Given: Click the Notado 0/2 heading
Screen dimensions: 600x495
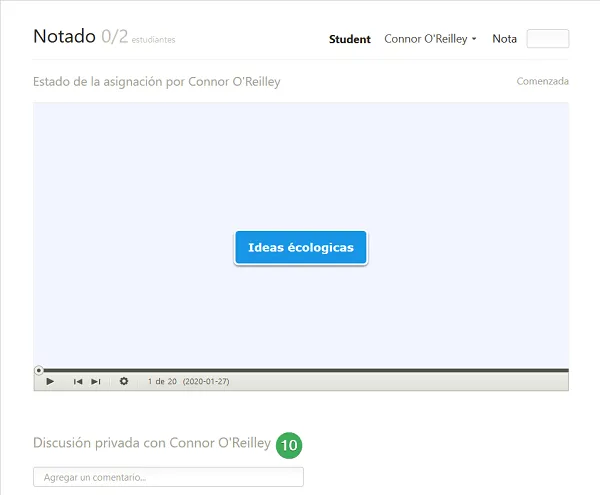Looking at the screenshot, I should click(80, 36).
